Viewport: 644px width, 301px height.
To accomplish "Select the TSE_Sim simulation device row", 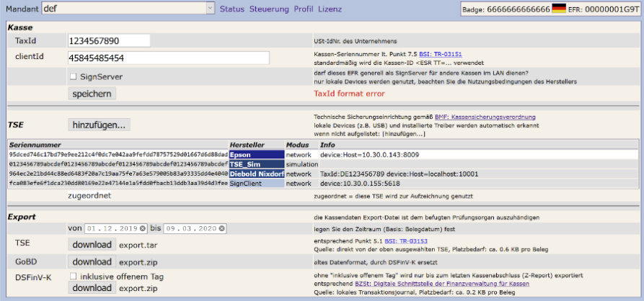I will (256, 164).
